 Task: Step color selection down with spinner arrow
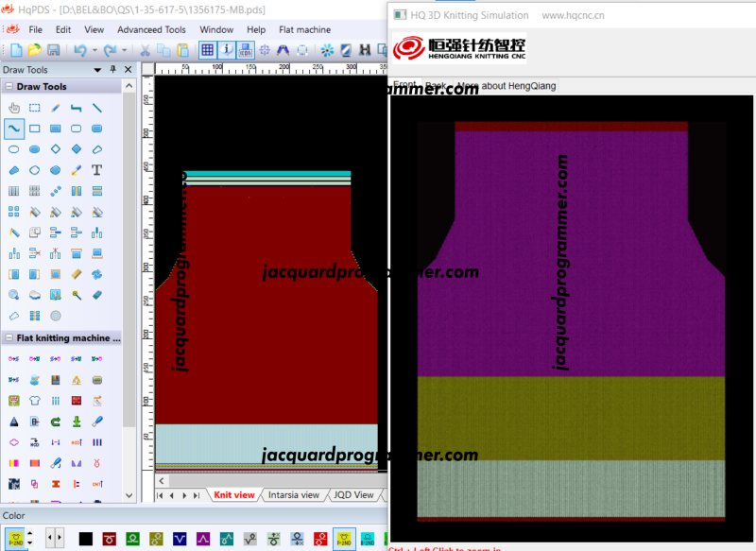30,542
